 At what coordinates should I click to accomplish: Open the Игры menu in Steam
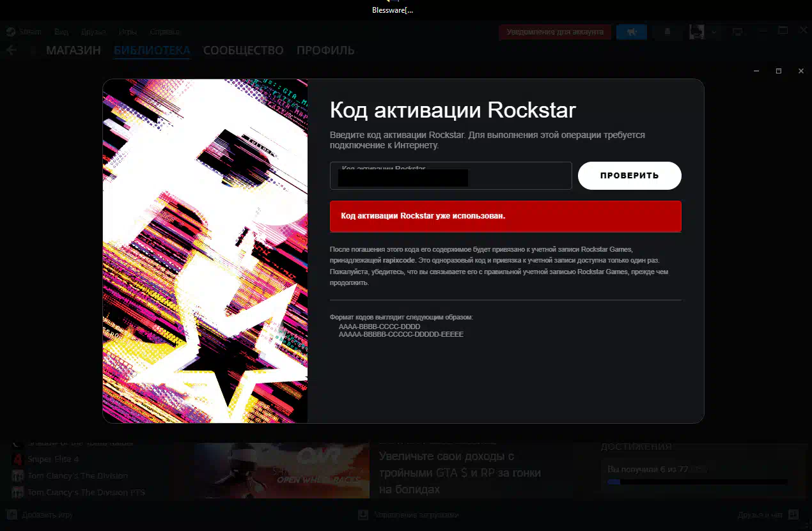coord(127,32)
